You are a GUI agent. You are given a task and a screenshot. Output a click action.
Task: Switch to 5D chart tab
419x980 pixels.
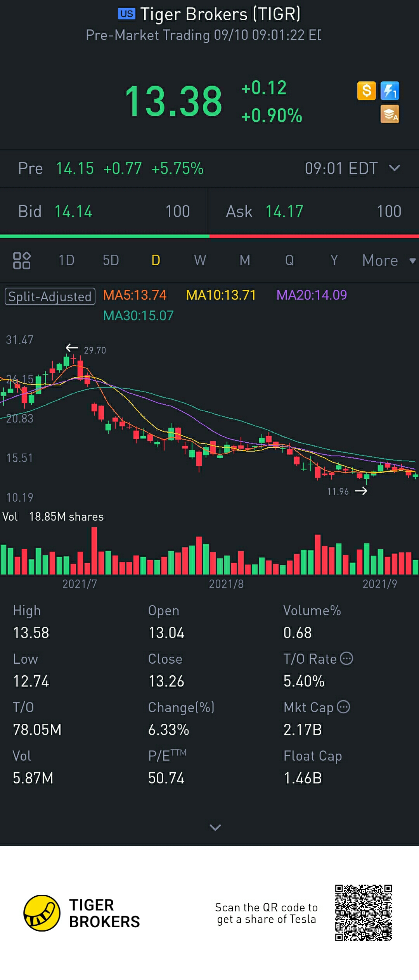click(111, 261)
